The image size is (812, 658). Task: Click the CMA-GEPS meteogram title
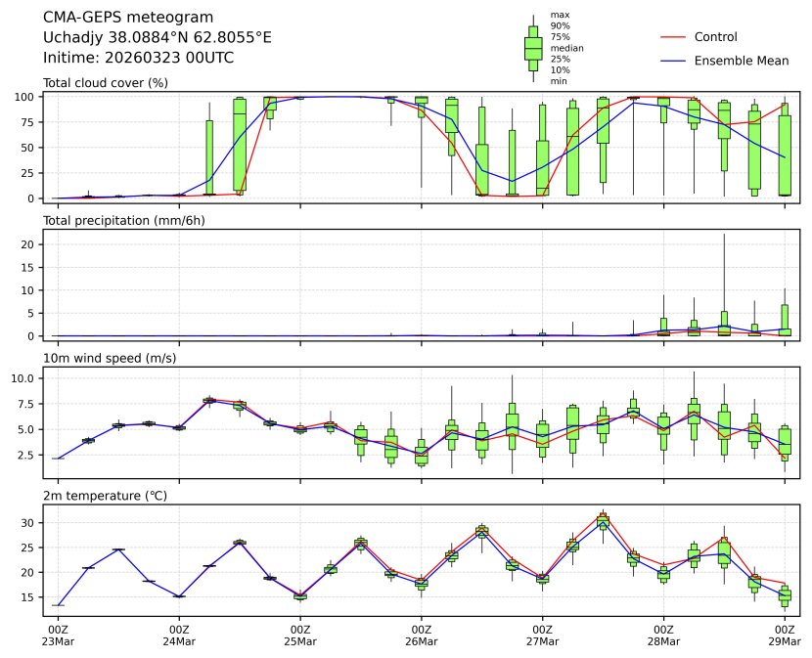point(114,18)
